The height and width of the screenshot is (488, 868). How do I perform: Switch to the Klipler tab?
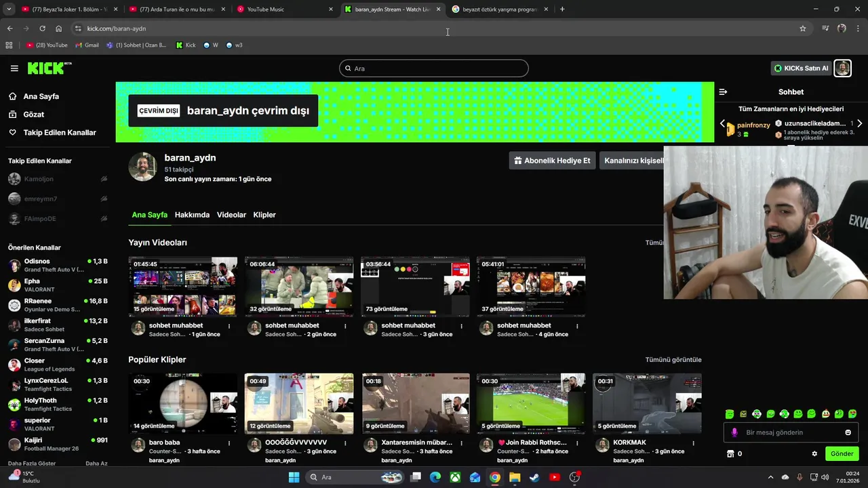(x=264, y=215)
